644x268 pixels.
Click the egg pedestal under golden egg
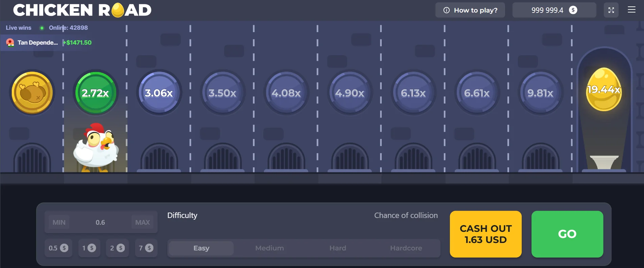(x=604, y=162)
